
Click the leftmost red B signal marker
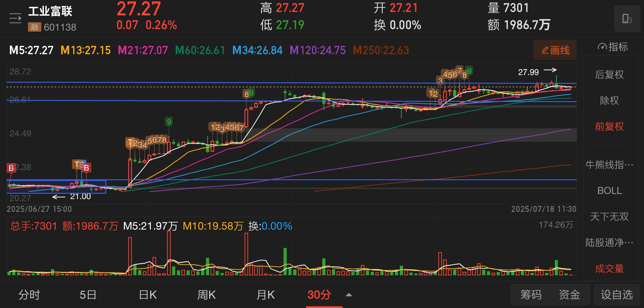11,168
